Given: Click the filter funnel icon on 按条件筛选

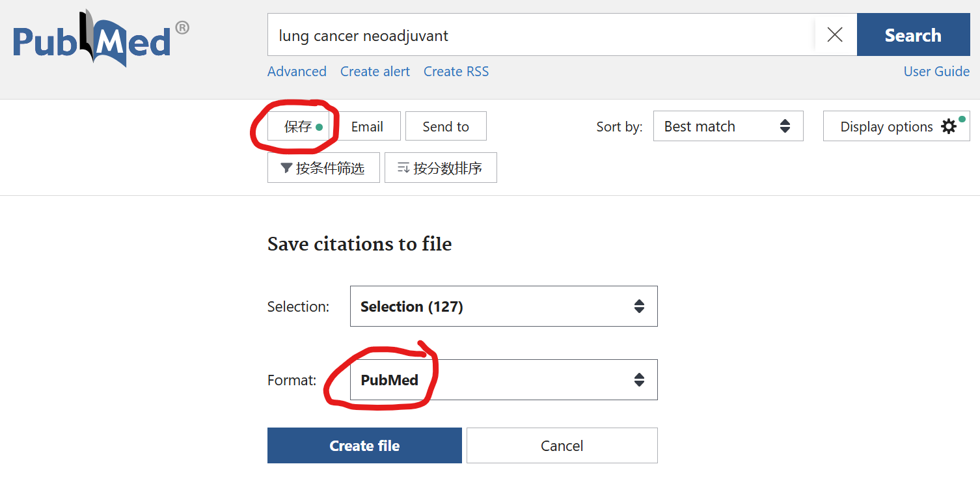Looking at the screenshot, I should [x=285, y=167].
